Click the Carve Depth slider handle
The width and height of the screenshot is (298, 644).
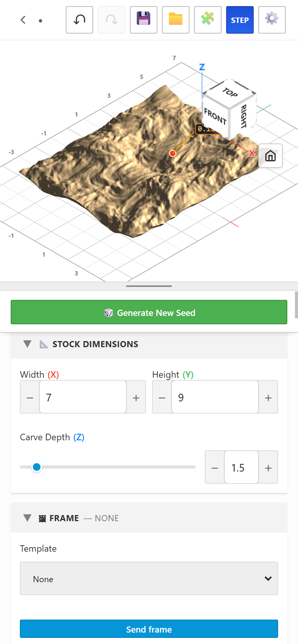(x=37, y=467)
